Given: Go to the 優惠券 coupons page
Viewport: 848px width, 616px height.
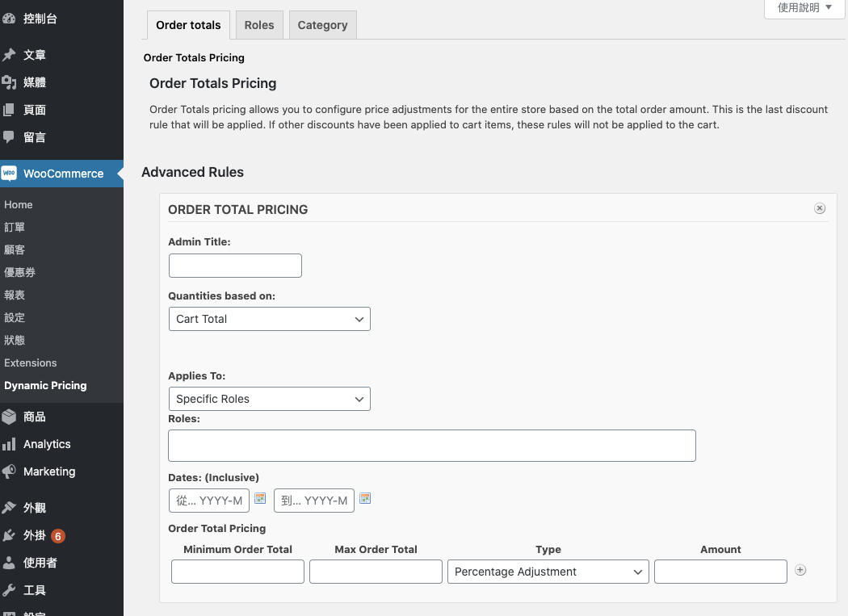Looking at the screenshot, I should 19,273.
